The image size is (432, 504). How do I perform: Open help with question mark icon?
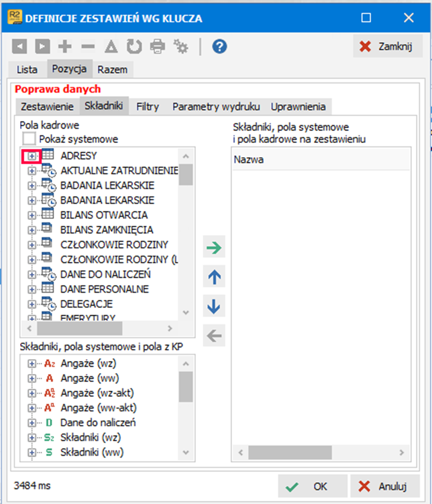(x=220, y=47)
